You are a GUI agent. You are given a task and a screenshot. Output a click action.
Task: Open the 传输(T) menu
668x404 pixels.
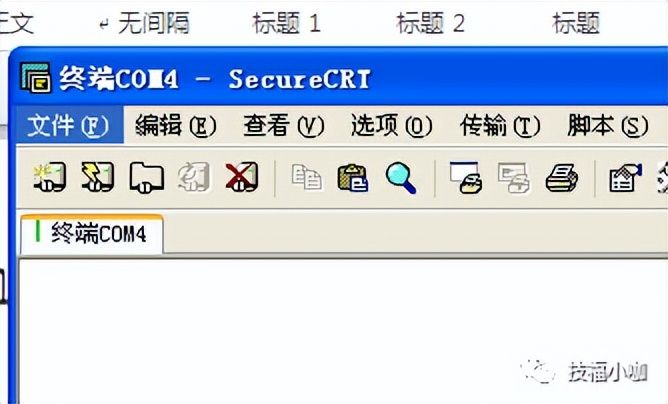point(500,126)
